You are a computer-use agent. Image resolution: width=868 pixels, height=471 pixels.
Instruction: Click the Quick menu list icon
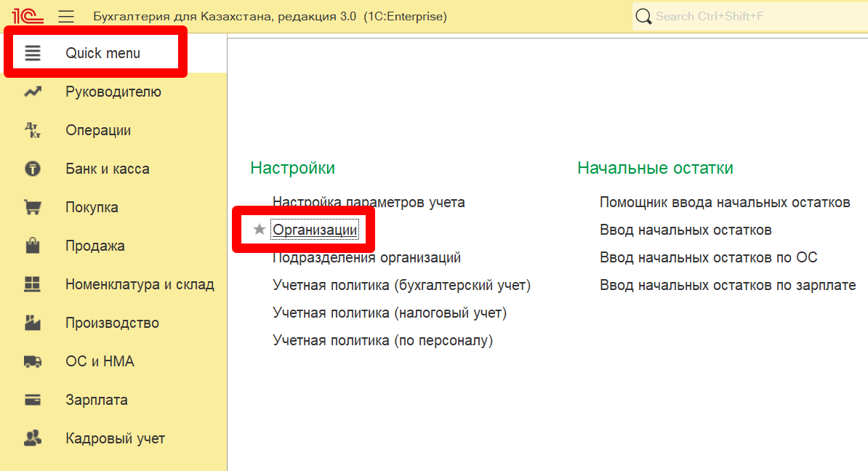tap(33, 53)
